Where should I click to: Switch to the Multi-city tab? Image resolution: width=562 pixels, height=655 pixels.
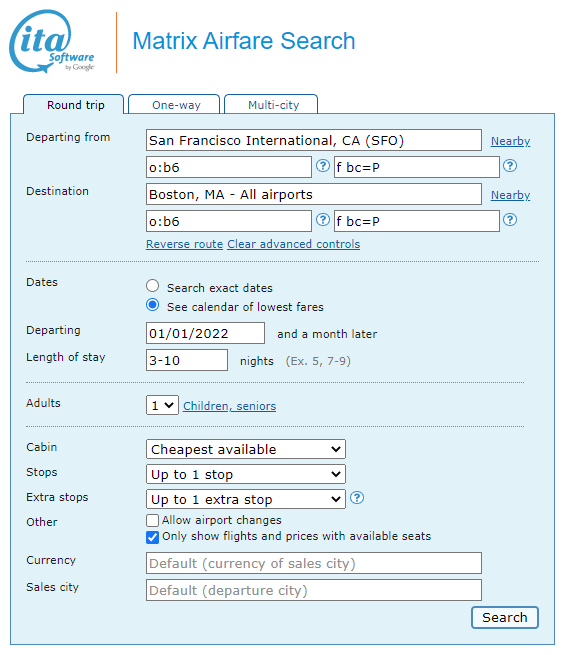click(x=271, y=104)
